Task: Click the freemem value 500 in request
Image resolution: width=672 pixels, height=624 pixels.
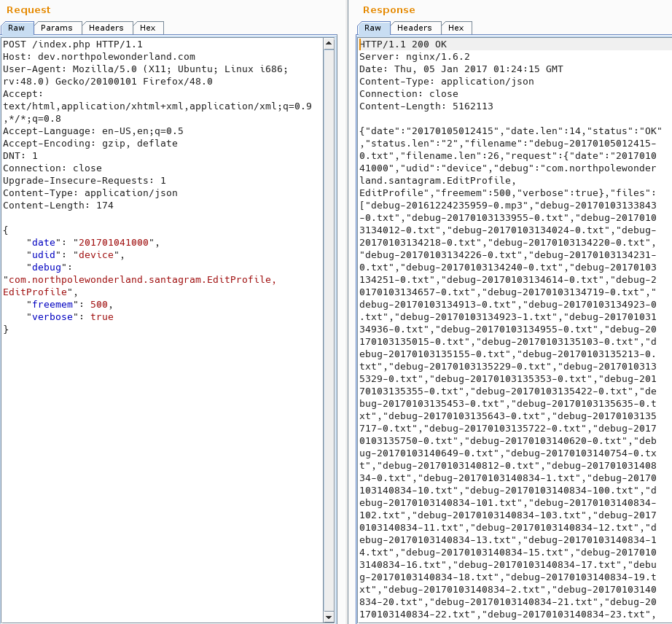Action: click(101, 305)
